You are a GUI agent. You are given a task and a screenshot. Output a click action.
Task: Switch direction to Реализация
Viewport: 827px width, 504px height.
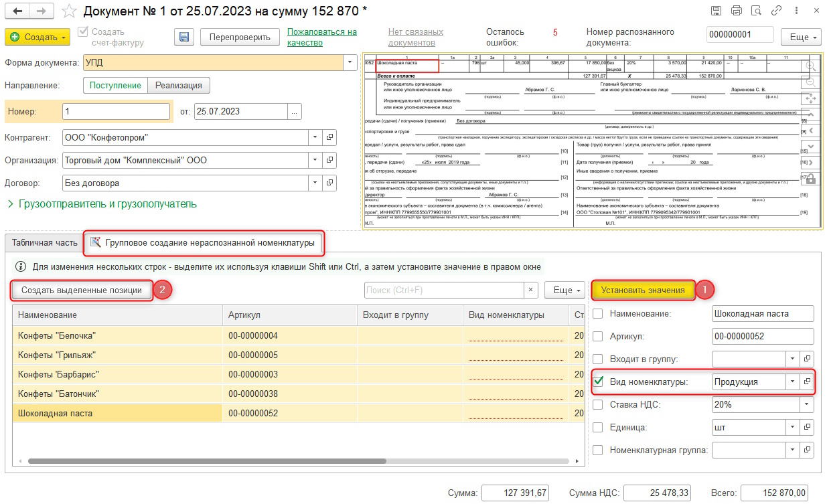point(179,85)
